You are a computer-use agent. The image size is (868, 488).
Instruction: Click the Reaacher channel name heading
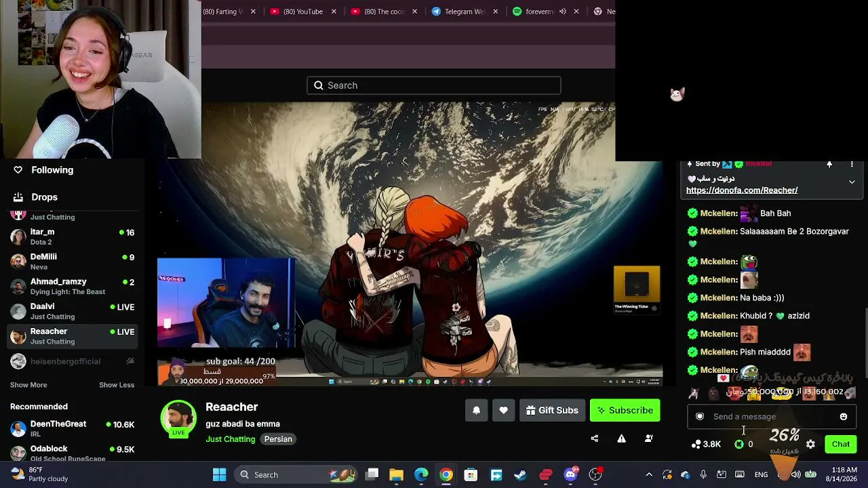click(x=232, y=407)
